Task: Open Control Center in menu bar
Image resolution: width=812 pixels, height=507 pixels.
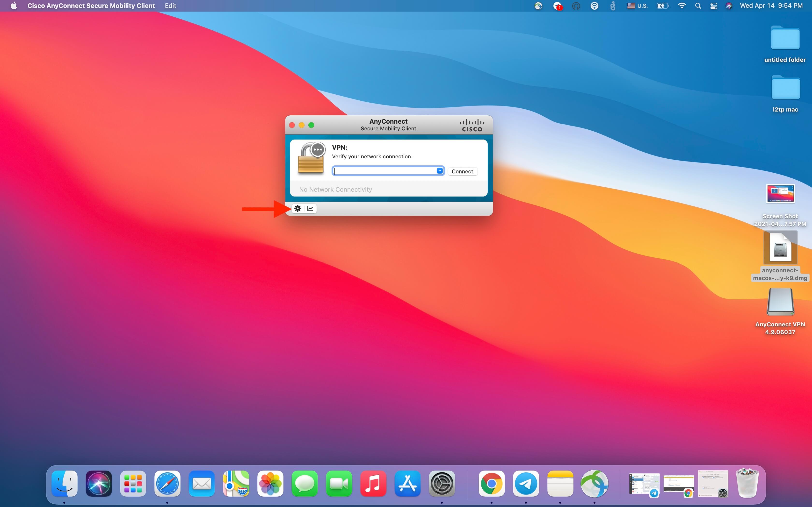Action: tap(714, 6)
